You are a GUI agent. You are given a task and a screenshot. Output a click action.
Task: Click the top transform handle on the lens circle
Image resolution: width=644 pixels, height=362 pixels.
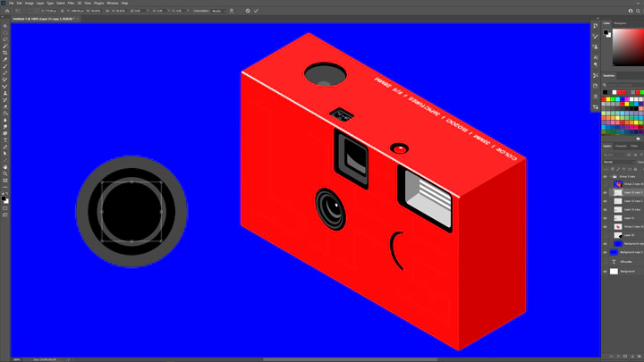tap(131, 181)
